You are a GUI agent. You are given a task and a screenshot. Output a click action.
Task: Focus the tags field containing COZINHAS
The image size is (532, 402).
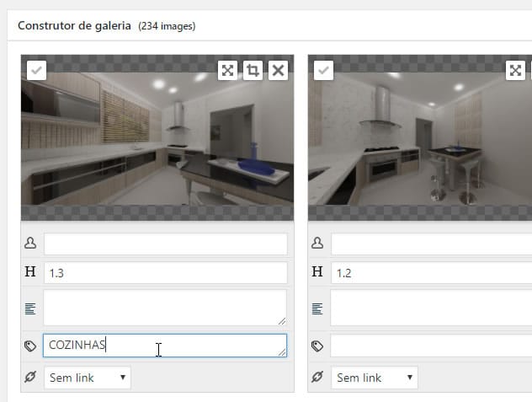point(165,346)
